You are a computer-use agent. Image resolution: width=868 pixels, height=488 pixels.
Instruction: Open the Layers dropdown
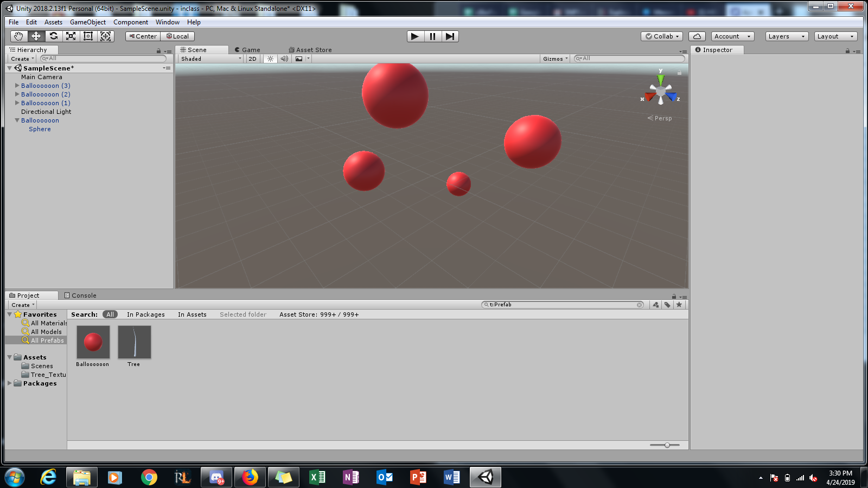tap(786, 36)
